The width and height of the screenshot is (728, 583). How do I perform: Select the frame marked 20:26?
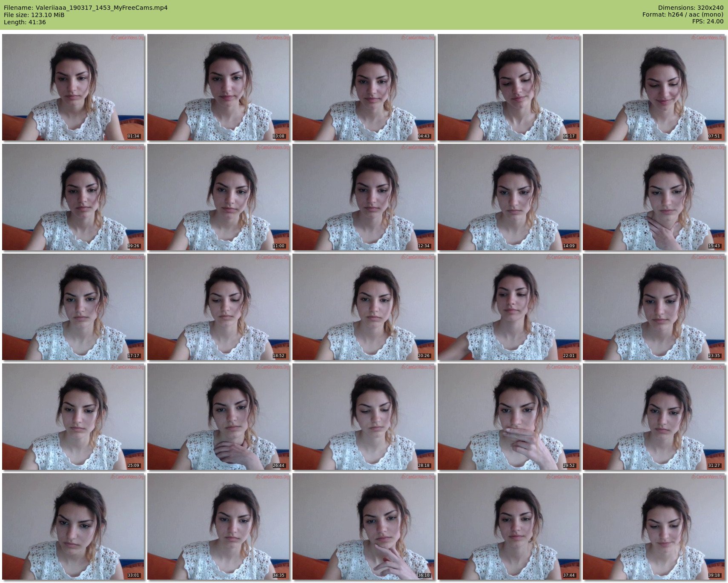(364, 307)
